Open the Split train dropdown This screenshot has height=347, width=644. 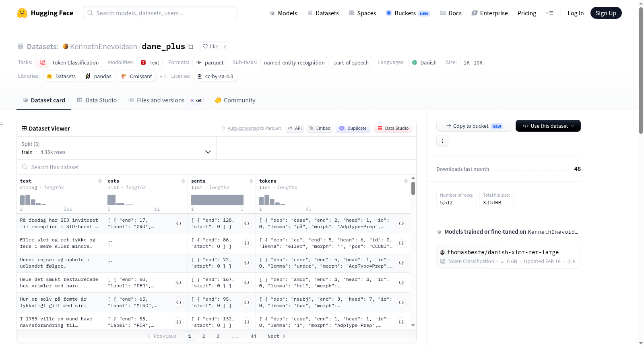117,148
